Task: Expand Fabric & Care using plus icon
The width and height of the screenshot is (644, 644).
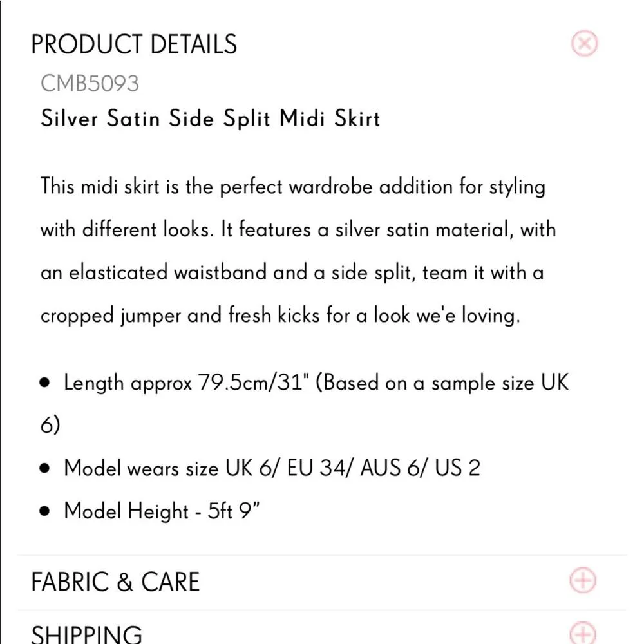Action: (x=584, y=580)
